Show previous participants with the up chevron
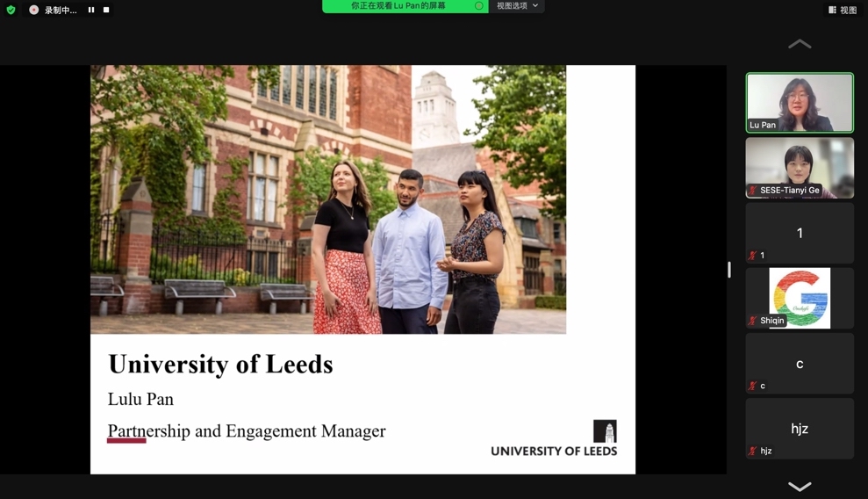 800,44
